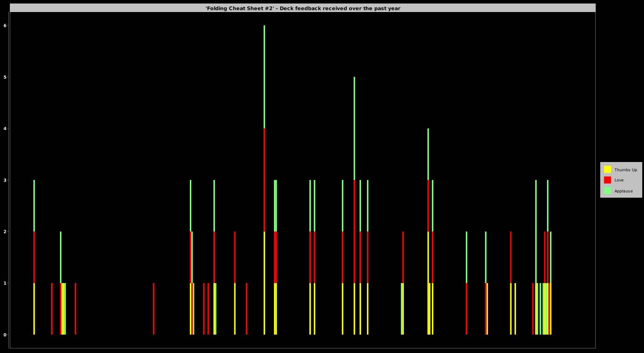Screen dimensions: 644x353
Task: Select the 'Applause' legend label
Action: 624,191
